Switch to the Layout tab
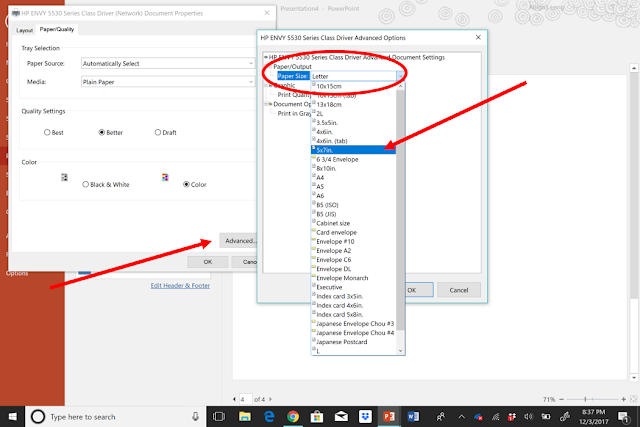 (24, 30)
